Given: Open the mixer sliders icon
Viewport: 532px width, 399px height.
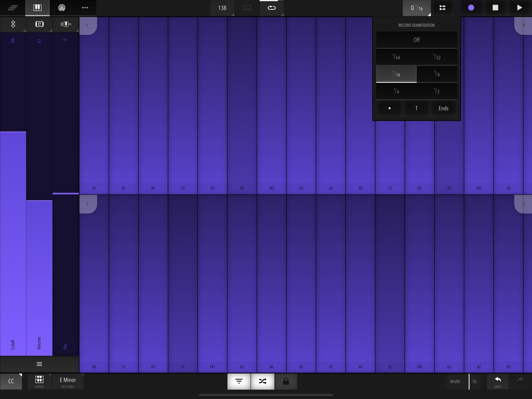Looking at the screenshot, I should [x=443, y=8].
